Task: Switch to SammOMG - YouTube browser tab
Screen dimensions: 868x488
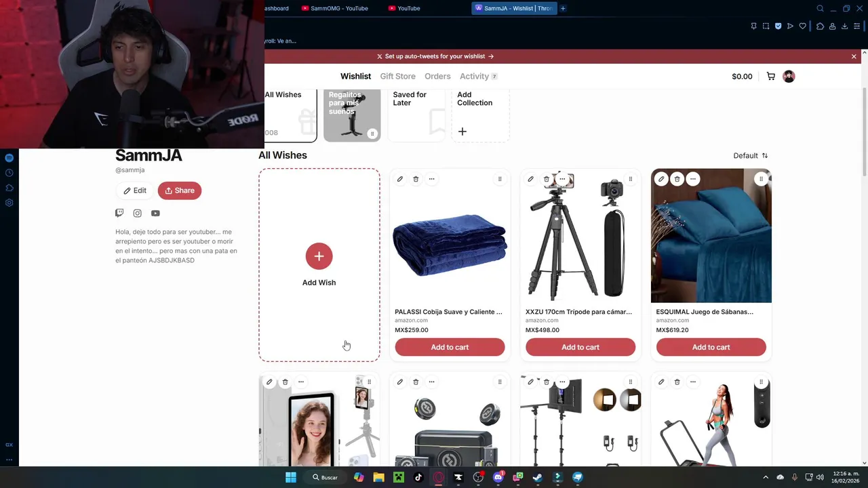Action: (335, 8)
